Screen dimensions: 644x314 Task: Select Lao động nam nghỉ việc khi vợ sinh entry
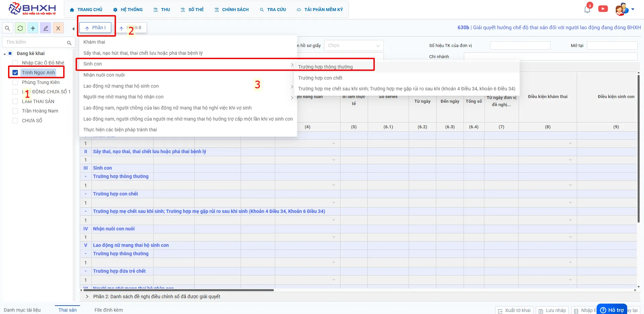tap(188, 108)
